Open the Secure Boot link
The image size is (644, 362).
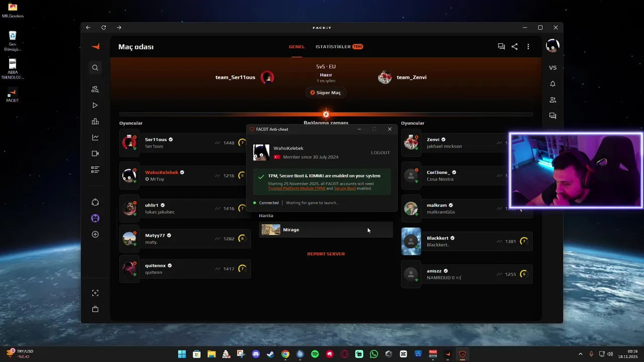(x=345, y=189)
